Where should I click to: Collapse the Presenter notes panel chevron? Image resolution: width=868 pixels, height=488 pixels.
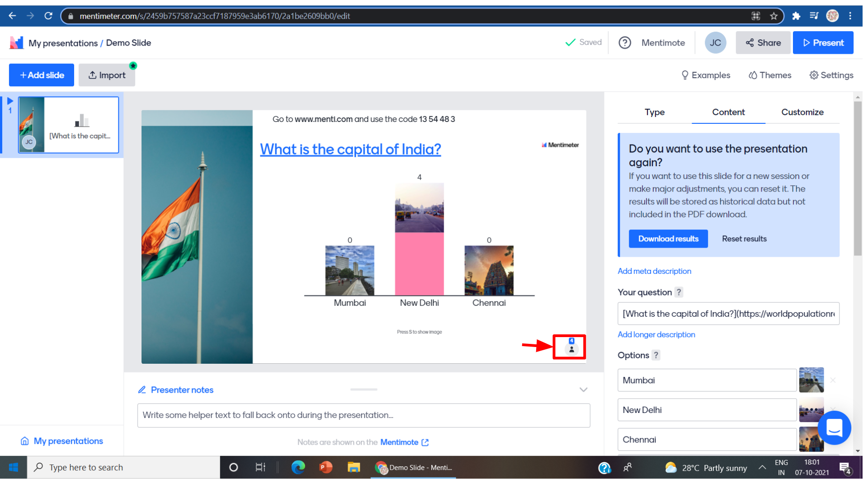click(x=583, y=389)
